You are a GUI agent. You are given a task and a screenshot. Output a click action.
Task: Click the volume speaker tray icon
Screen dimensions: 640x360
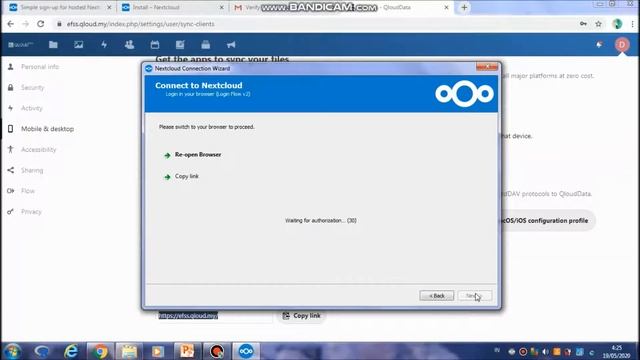tap(545, 351)
